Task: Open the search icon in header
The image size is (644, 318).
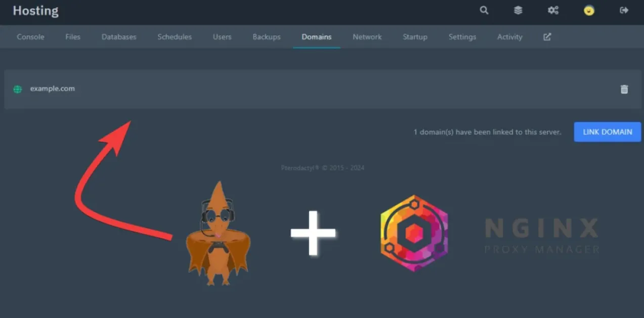Action: 484,11
